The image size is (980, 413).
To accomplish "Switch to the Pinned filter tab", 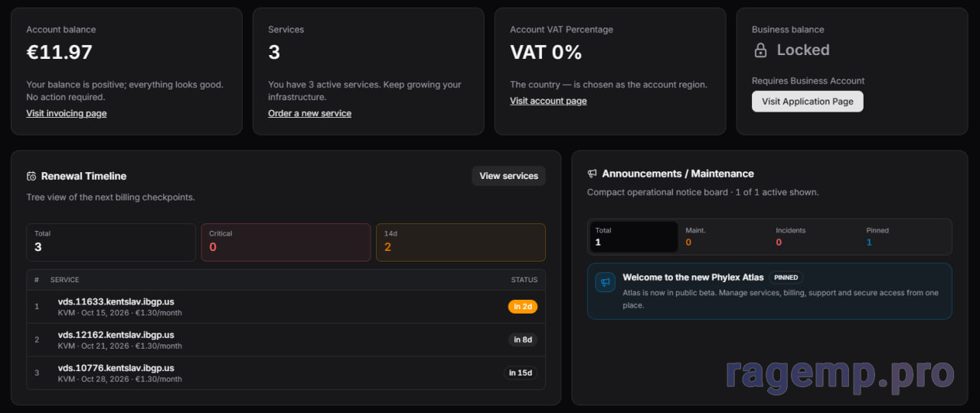I will (905, 237).
